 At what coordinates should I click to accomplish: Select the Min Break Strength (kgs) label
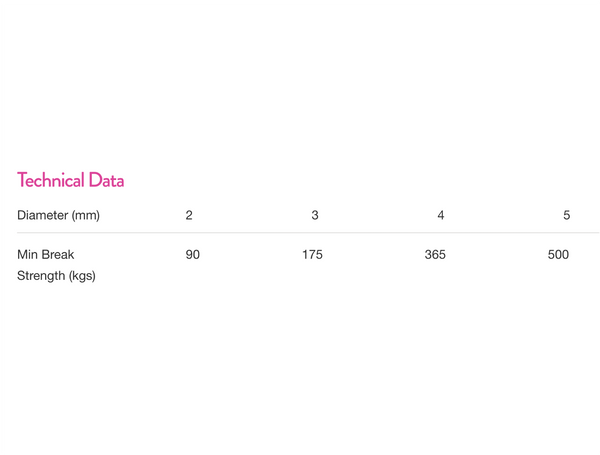(x=56, y=265)
